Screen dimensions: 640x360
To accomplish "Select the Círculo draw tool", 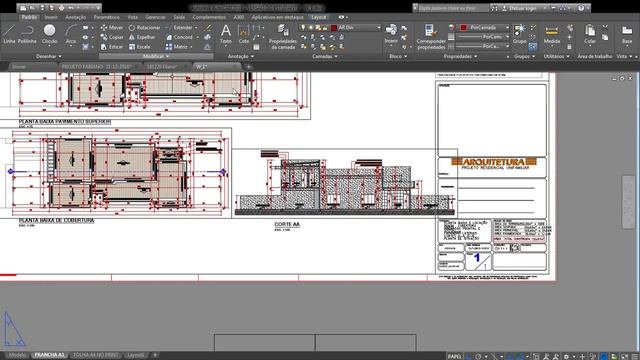I will click(49, 33).
